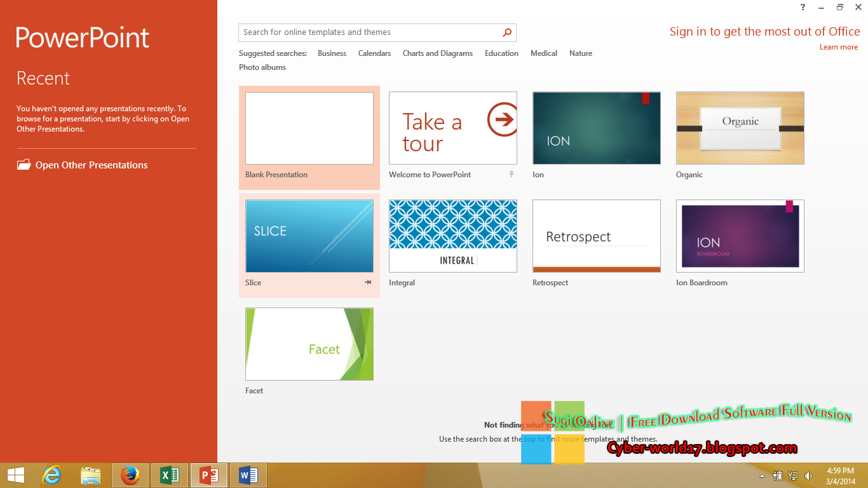This screenshot has width=868, height=488.
Task: Search suggested Charts and Diagrams
Action: pyautogui.click(x=438, y=53)
